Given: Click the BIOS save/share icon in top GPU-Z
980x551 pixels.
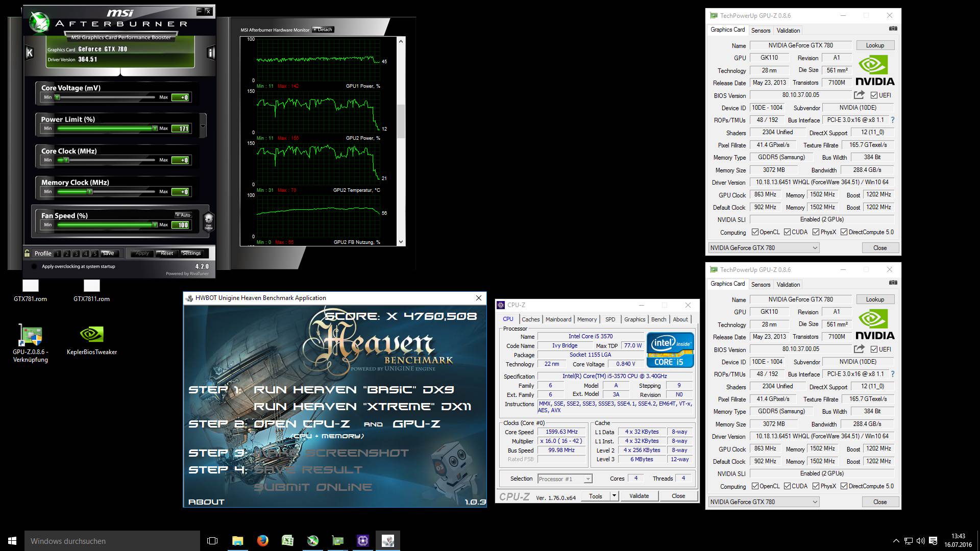Looking at the screenshot, I should (x=859, y=95).
